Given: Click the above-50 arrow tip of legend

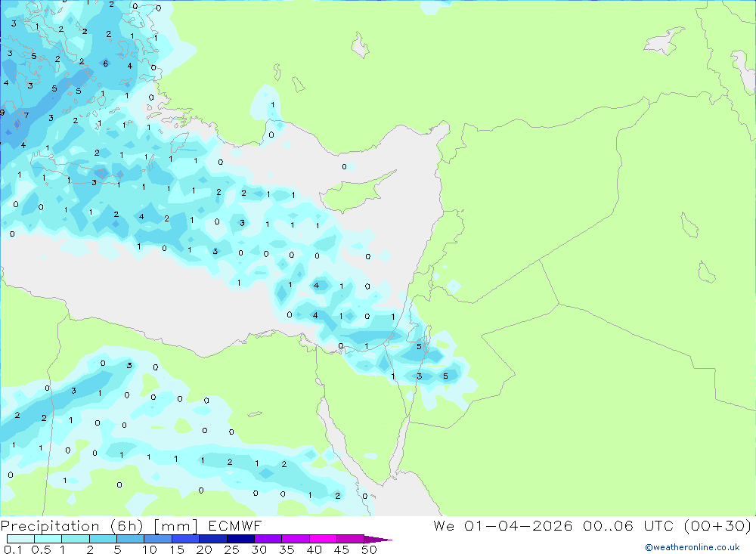Looking at the screenshot, I should click(x=378, y=539).
